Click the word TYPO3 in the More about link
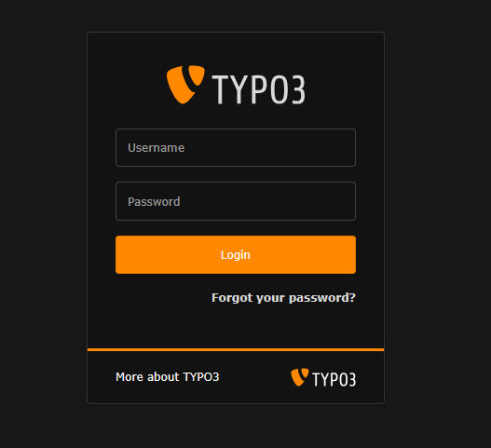Image resolution: width=491 pixels, height=448 pixels. point(201,377)
